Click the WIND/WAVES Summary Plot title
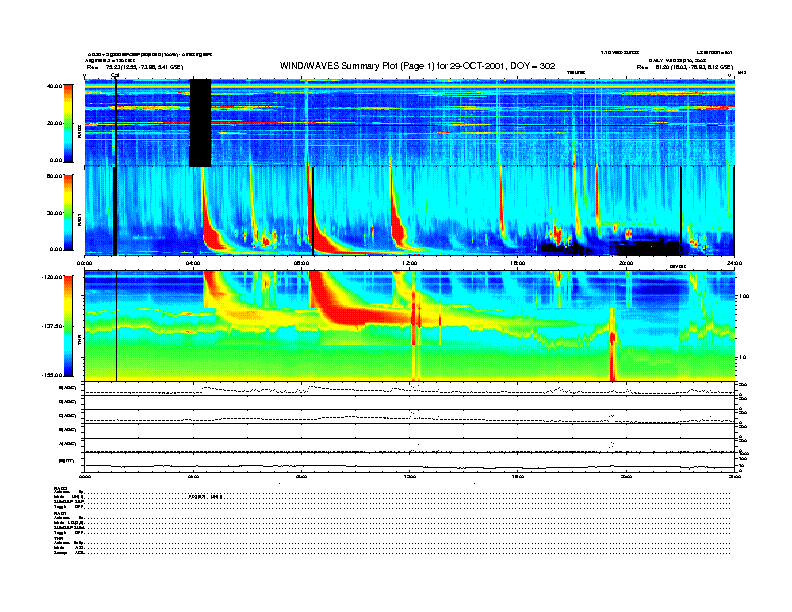Image resolution: width=792 pixels, height=612 pixels. (417, 66)
